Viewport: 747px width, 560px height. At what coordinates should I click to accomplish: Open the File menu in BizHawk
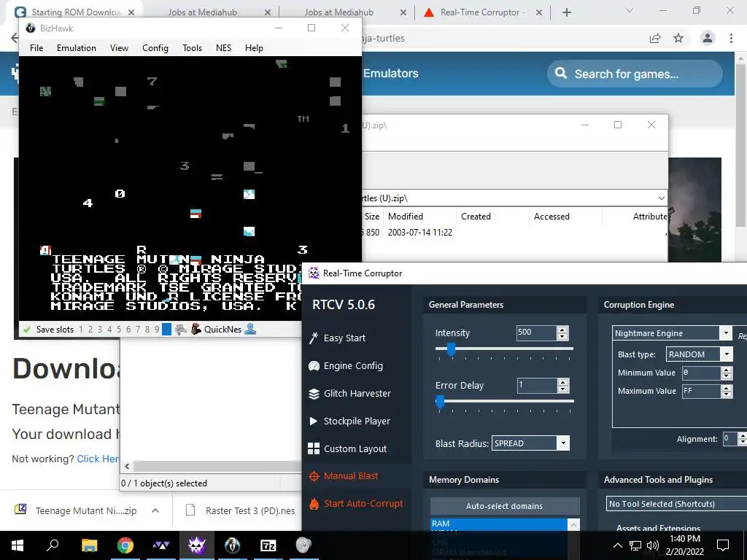tap(36, 47)
